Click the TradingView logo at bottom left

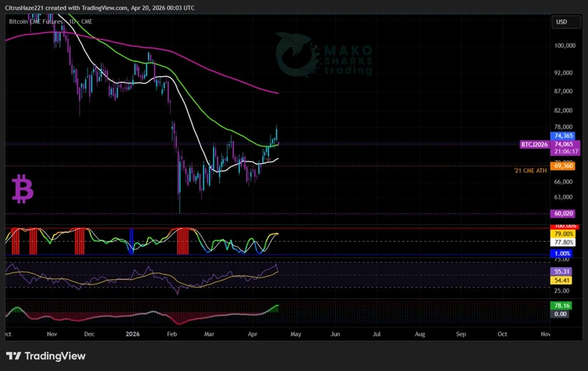click(x=46, y=356)
